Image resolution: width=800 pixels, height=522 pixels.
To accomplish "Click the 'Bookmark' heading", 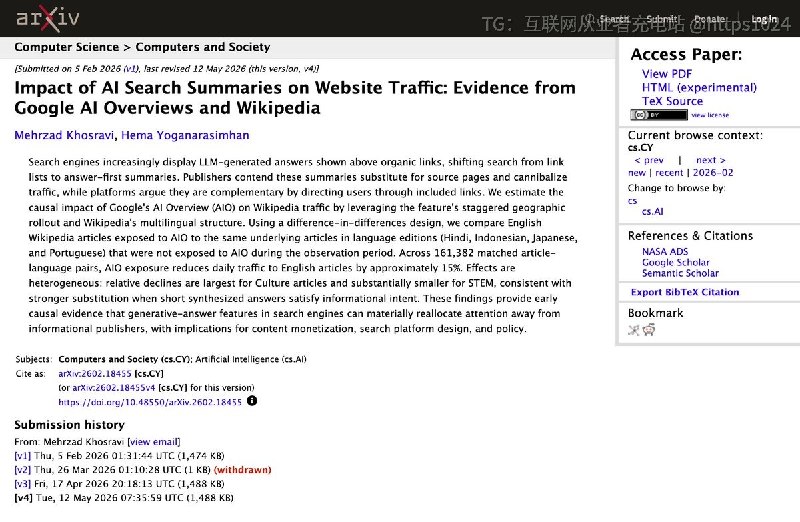I will tap(655, 313).
